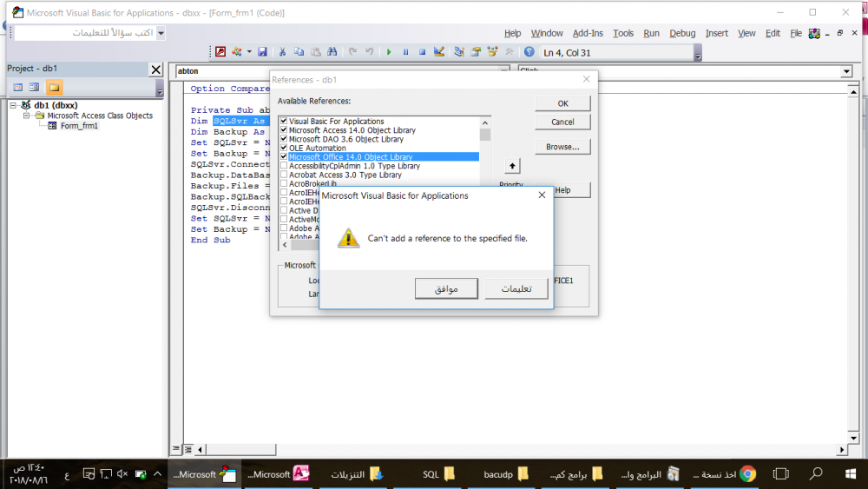Image resolution: width=868 pixels, height=489 pixels.
Task: Collapse the db1 (dbxx) project node
Action: pyautogui.click(x=14, y=105)
